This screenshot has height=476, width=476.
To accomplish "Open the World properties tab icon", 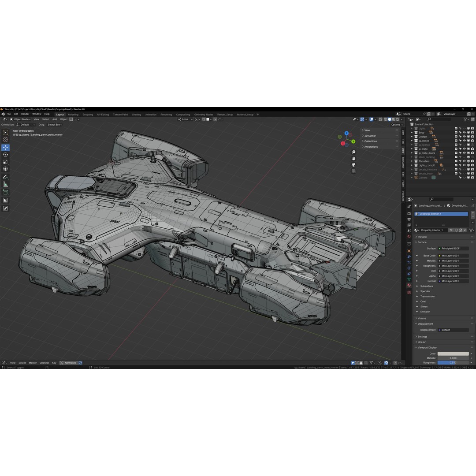I will pyautogui.click(x=409, y=237).
